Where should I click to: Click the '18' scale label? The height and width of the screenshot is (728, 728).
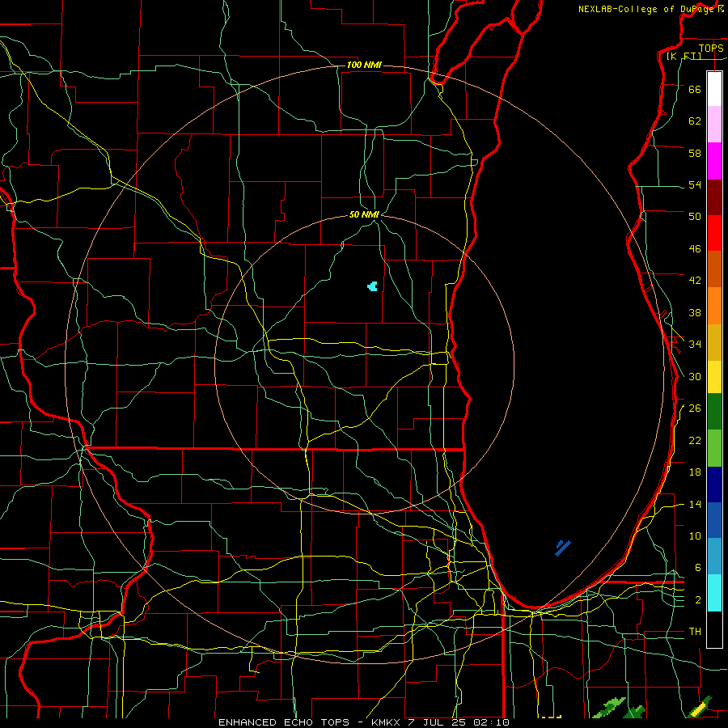(x=695, y=472)
